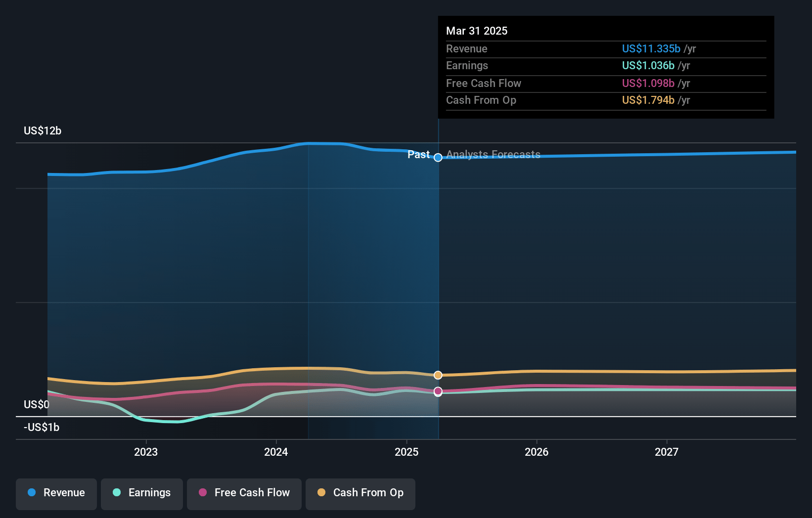The width and height of the screenshot is (812, 518).
Task: Click the US$12b y-axis label
Action: [43, 130]
